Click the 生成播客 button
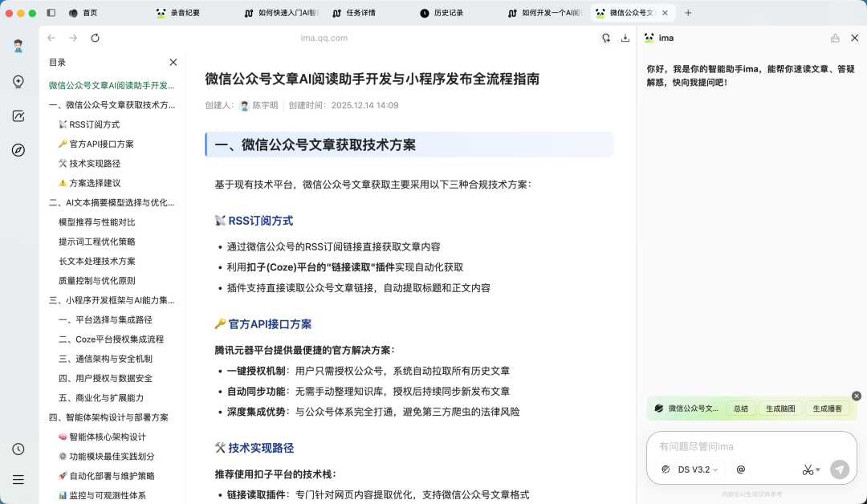 tap(827, 408)
